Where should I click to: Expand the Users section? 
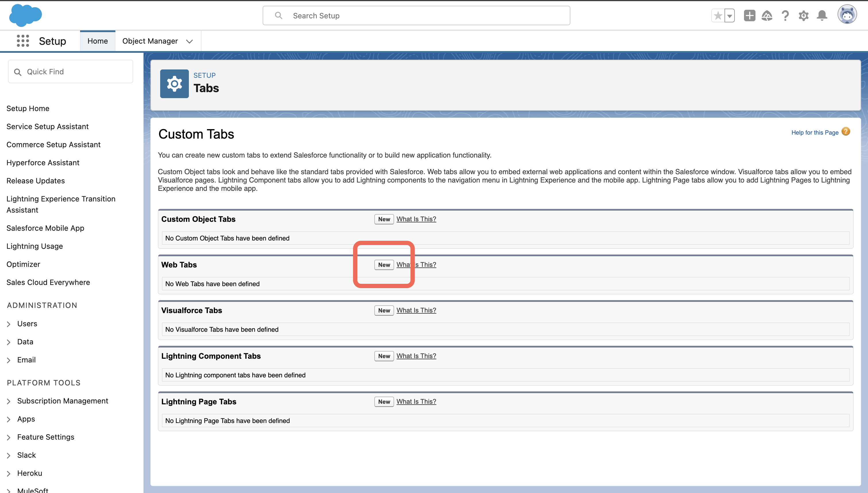click(x=9, y=324)
